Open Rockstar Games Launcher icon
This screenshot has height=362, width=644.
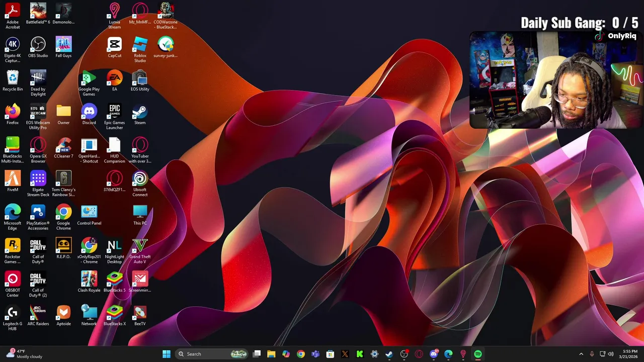13,251
